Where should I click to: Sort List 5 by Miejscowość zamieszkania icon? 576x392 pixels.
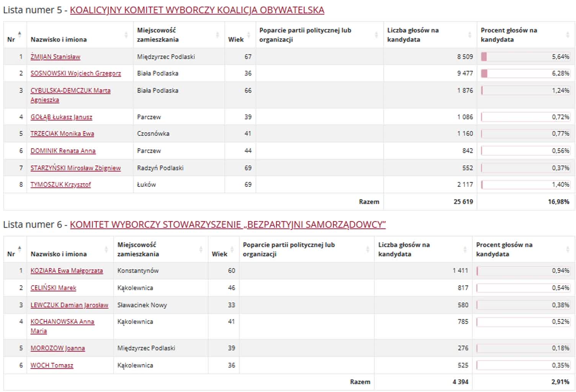pyautogui.click(x=217, y=35)
